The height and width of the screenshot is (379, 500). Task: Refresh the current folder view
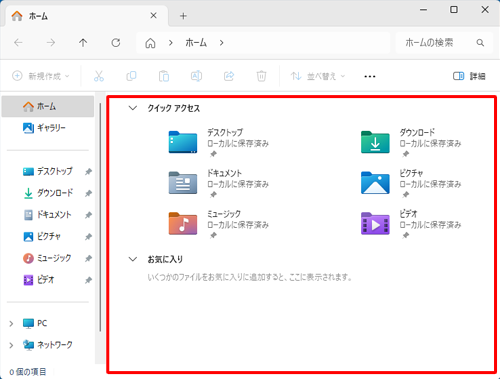coord(116,43)
